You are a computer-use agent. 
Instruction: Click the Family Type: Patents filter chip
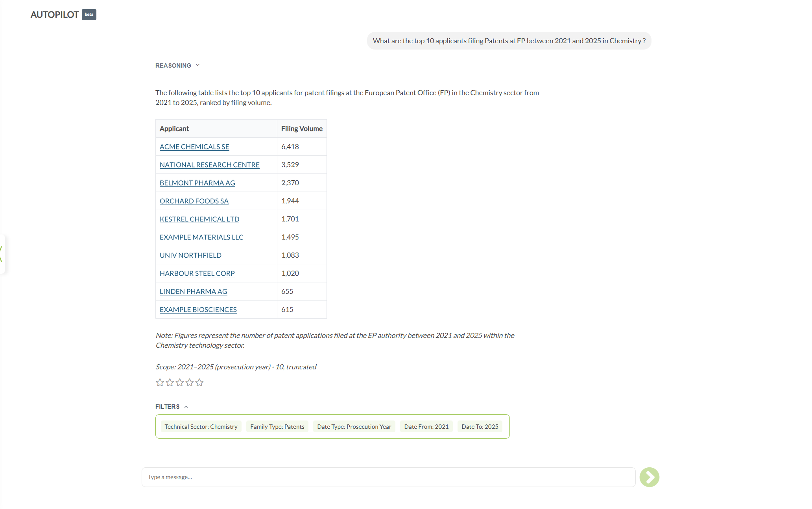[x=277, y=427]
